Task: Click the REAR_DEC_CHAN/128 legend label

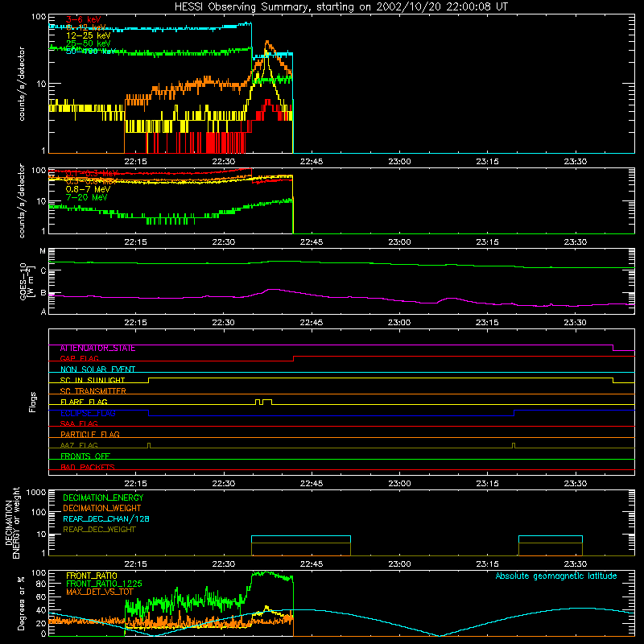Action: 106,519
